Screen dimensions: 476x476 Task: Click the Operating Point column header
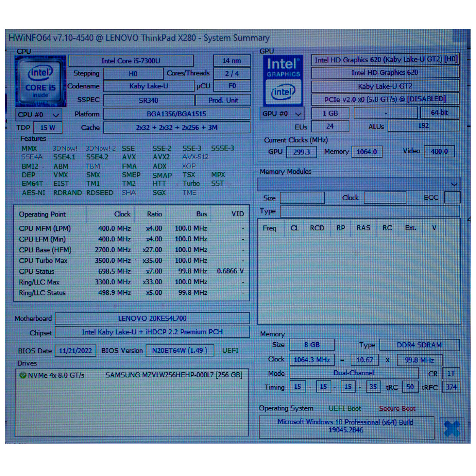click(42, 214)
